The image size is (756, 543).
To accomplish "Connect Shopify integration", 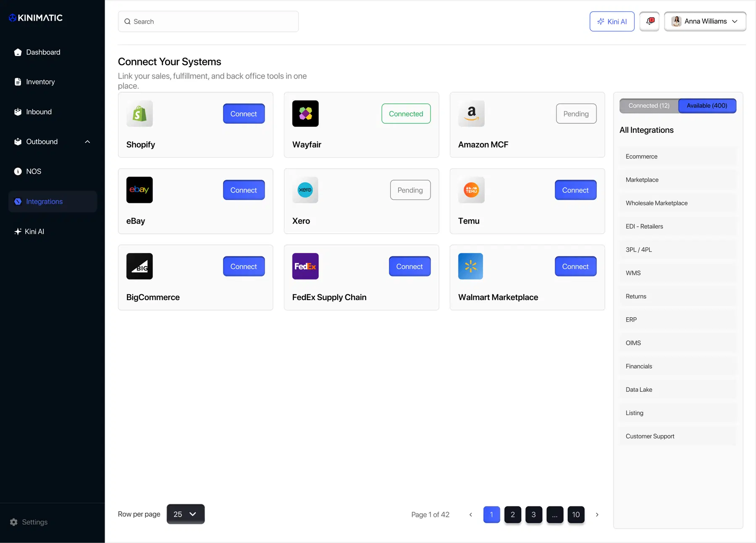I will click(x=244, y=113).
